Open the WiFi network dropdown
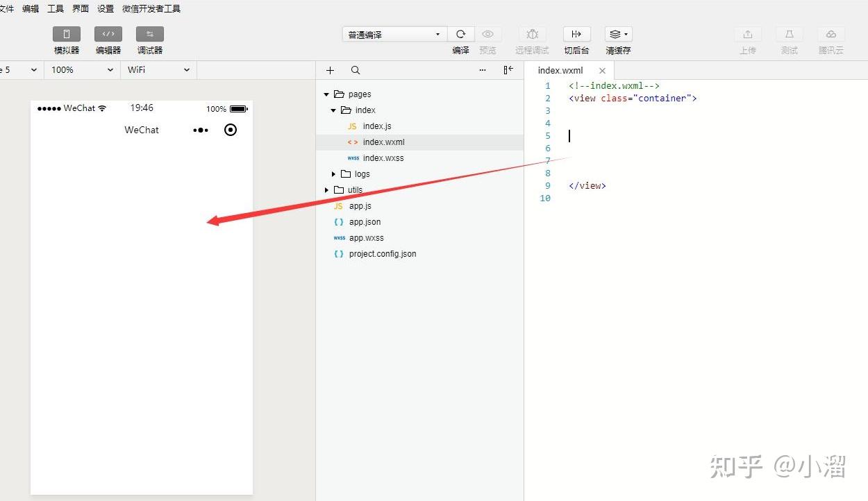Screen dimensions: 868x501 click(158, 70)
